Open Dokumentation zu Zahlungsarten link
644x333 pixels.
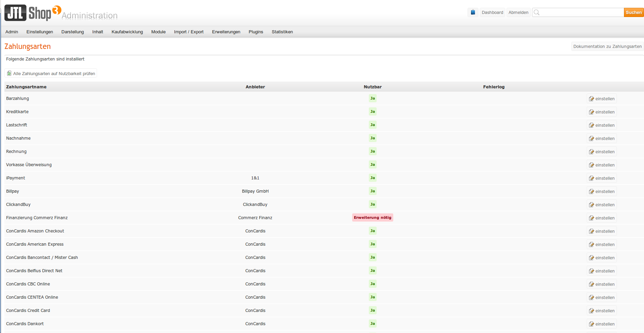click(x=607, y=47)
